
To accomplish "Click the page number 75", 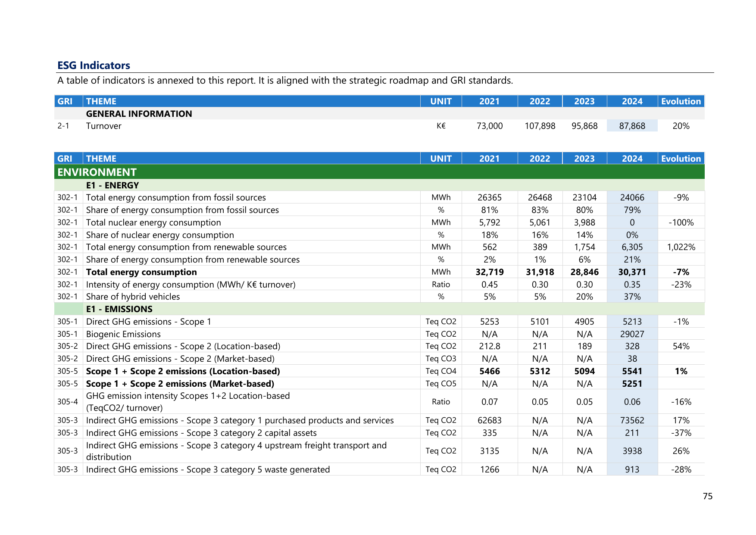I will coord(707,496).
